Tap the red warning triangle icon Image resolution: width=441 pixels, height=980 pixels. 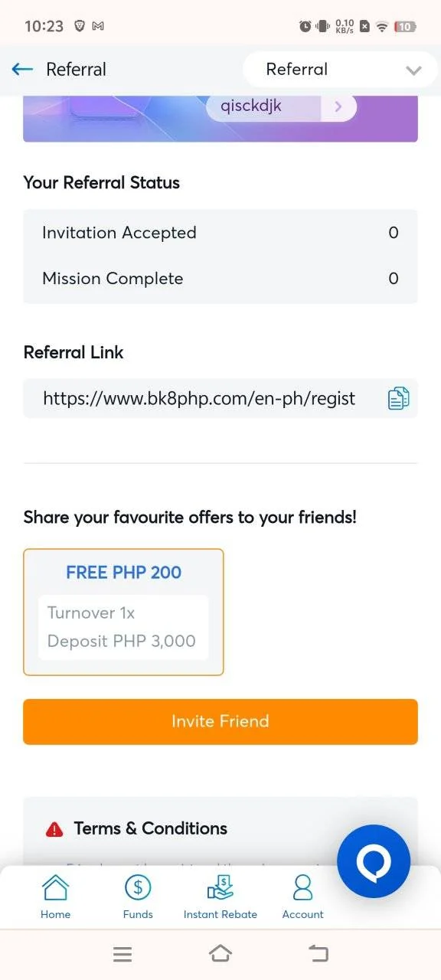54,829
